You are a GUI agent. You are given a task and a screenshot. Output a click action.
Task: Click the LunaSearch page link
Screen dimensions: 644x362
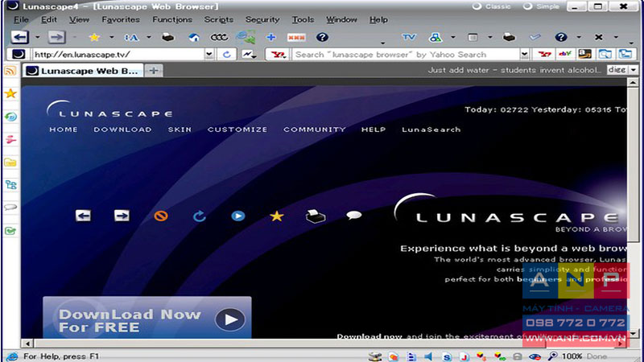431,130
